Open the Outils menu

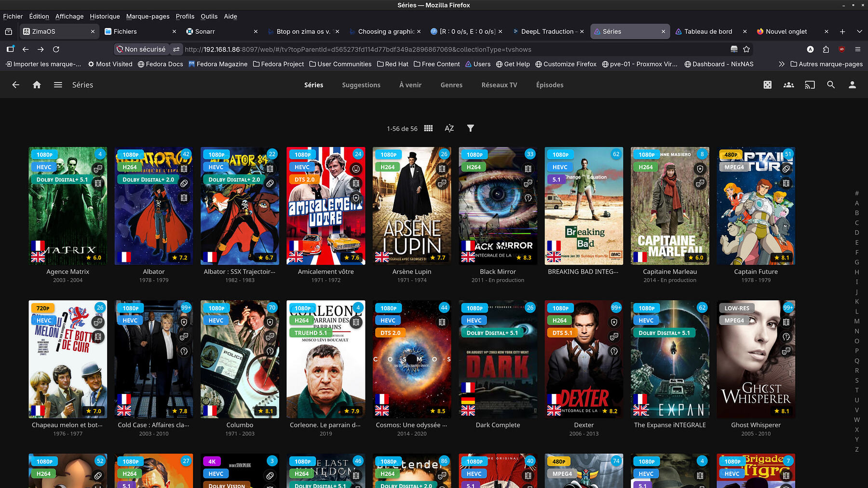click(209, 16)
